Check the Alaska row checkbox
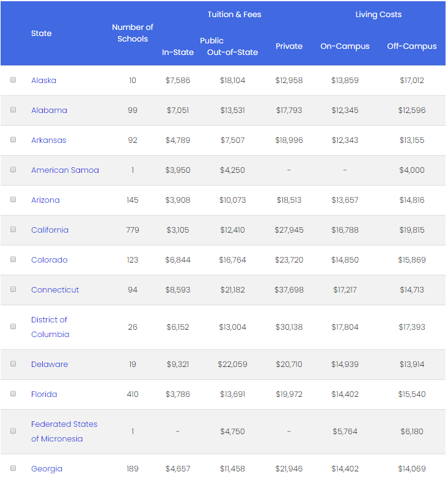The height and width of the screenshot is (483, 448). [x=13, y=80]
